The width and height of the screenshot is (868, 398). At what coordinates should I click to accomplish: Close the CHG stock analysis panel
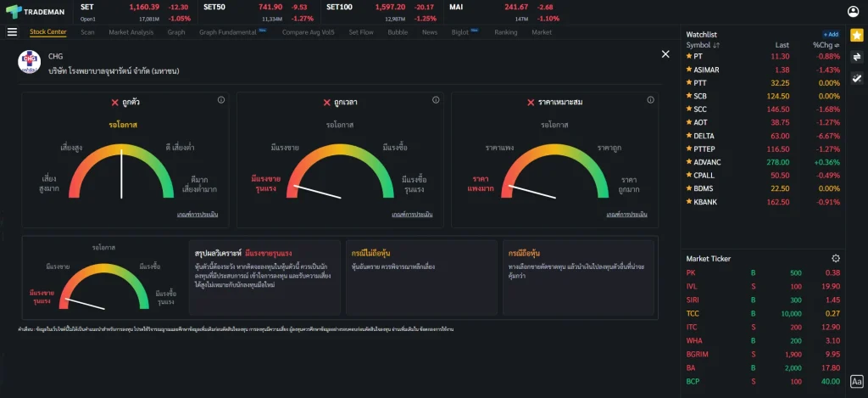pos(665,54)
